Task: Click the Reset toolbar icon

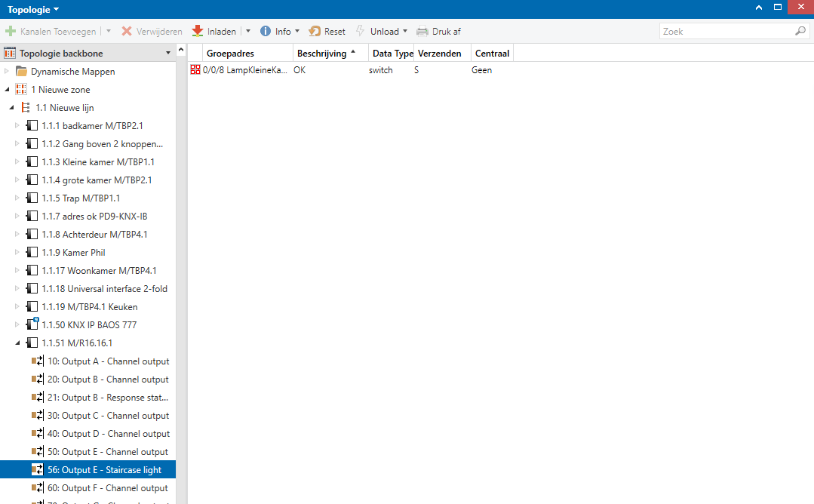Action: [x=315, y=32]
